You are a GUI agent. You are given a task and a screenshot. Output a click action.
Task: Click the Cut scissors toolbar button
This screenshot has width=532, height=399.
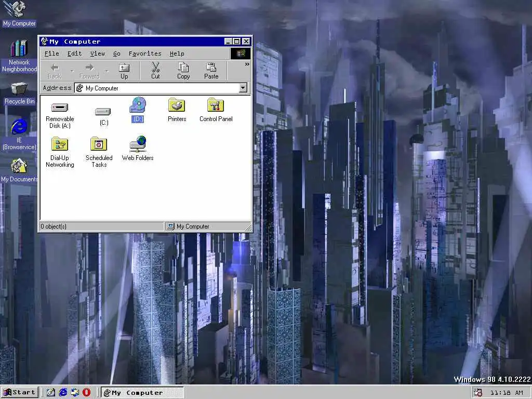click(x=155, y=71)
